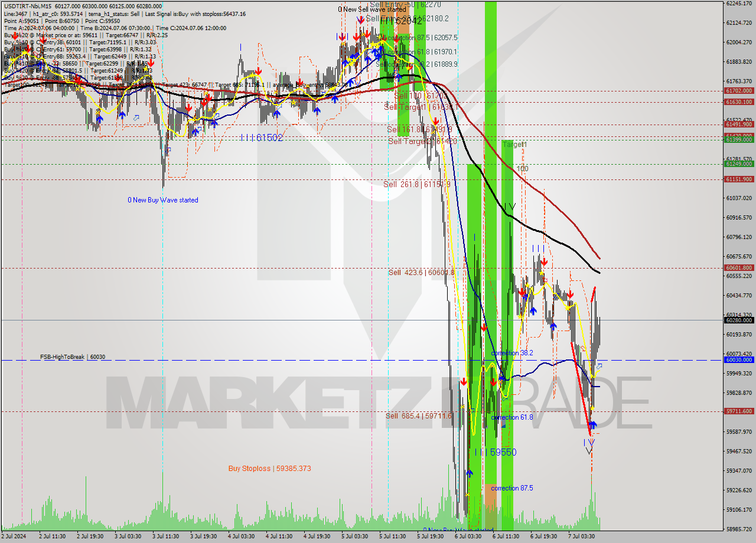This screenshot has height=543, width=756.
Task: Click the 61037.370 price axis value
Action: (x=739, y=198)
